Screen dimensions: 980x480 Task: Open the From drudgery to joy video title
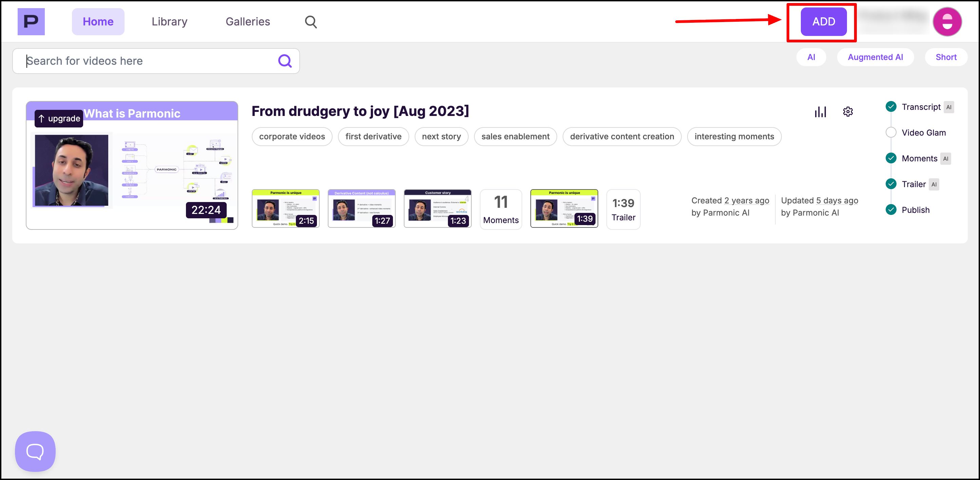360,111
